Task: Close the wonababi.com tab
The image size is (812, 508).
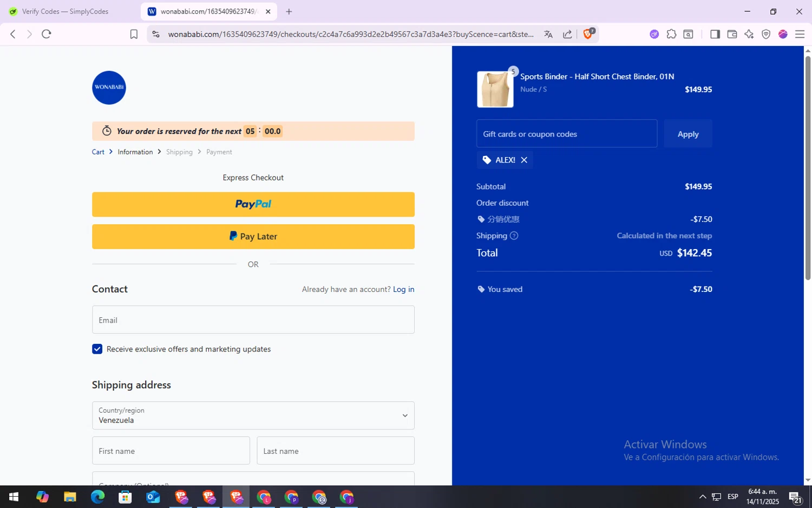Action: pyautogui.click(x=268, y=11)
